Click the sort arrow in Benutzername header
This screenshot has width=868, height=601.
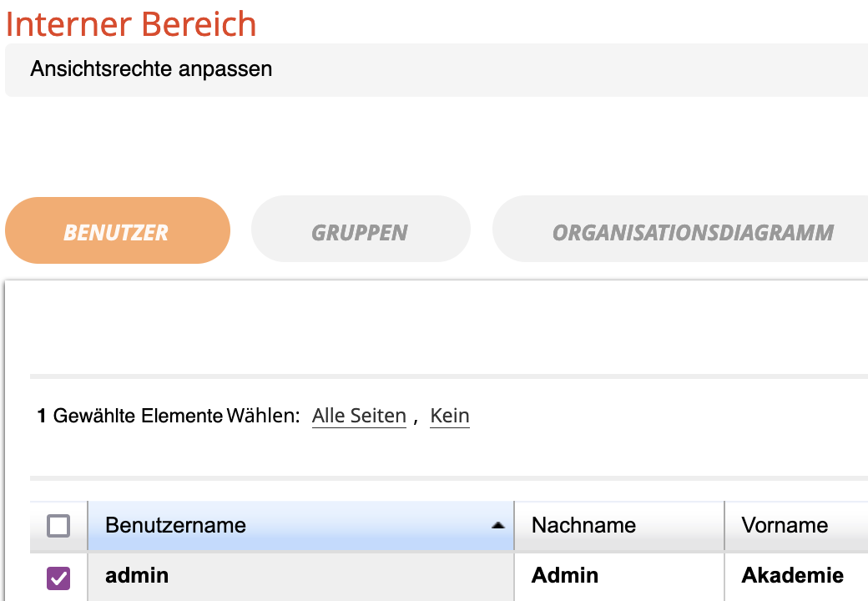498,526
